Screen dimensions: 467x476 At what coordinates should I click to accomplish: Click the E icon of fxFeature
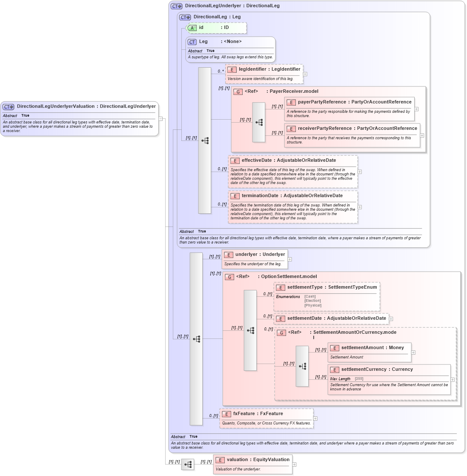pos(226,414)
